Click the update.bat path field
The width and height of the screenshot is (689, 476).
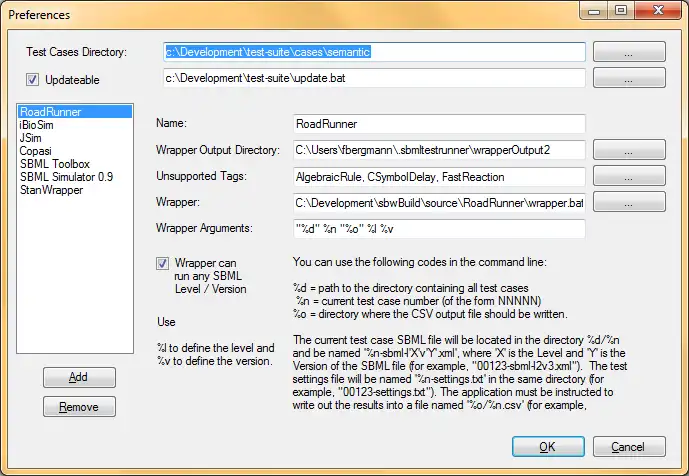click(x=374, y=78)
